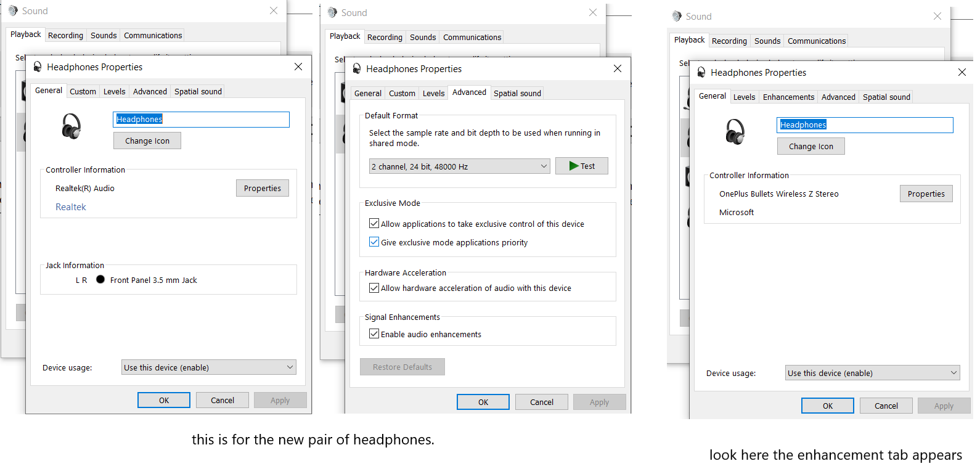980x466 pixels.
Task: Click Headphones name field in OnePlus dialog
Action: [x=864, y=125]
